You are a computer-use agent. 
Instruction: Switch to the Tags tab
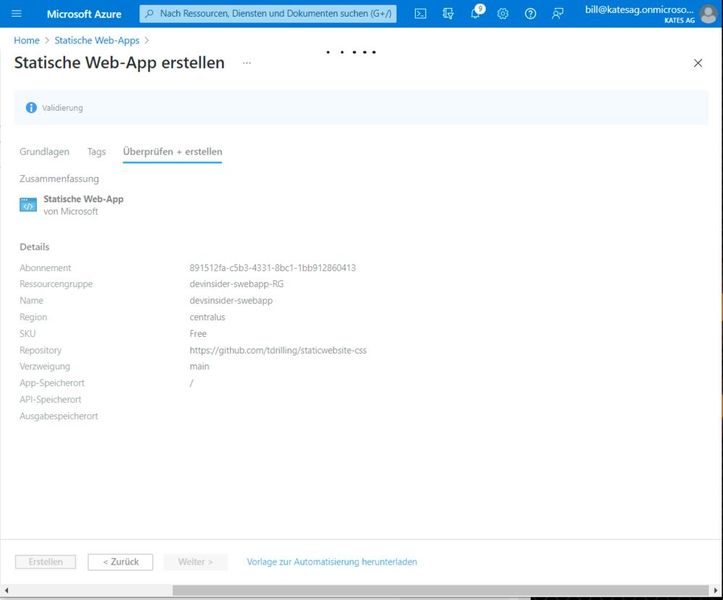[96, 152]
